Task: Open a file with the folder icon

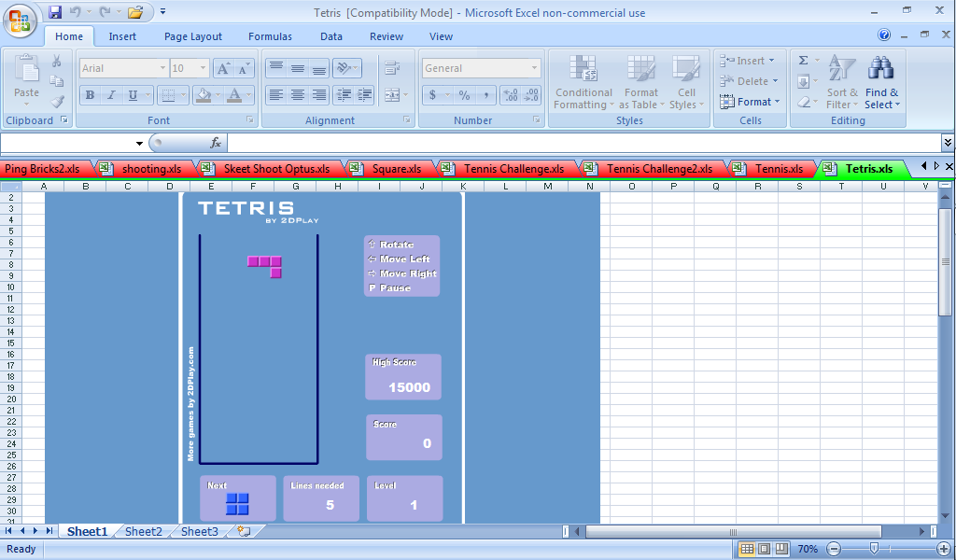Action: pos(135,11)
